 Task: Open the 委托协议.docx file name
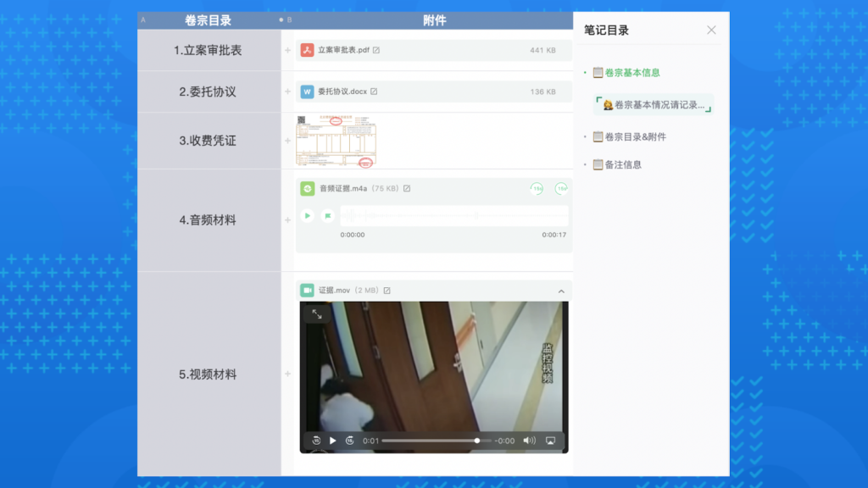pos(342,91)
